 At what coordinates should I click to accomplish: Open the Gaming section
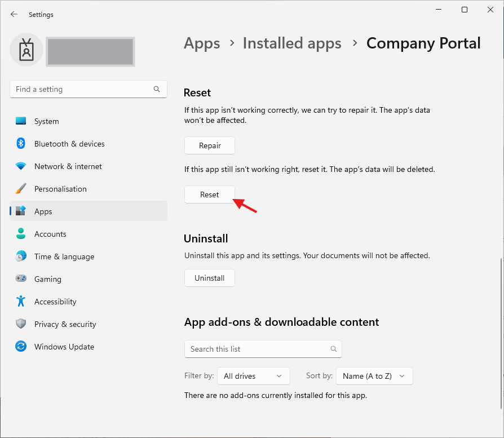[x=48, y=279]
